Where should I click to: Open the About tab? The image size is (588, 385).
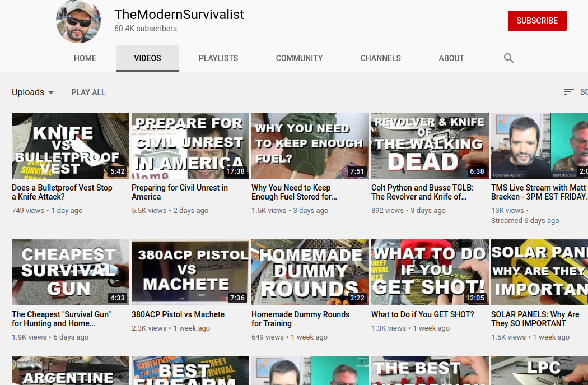tap(451, 58)
